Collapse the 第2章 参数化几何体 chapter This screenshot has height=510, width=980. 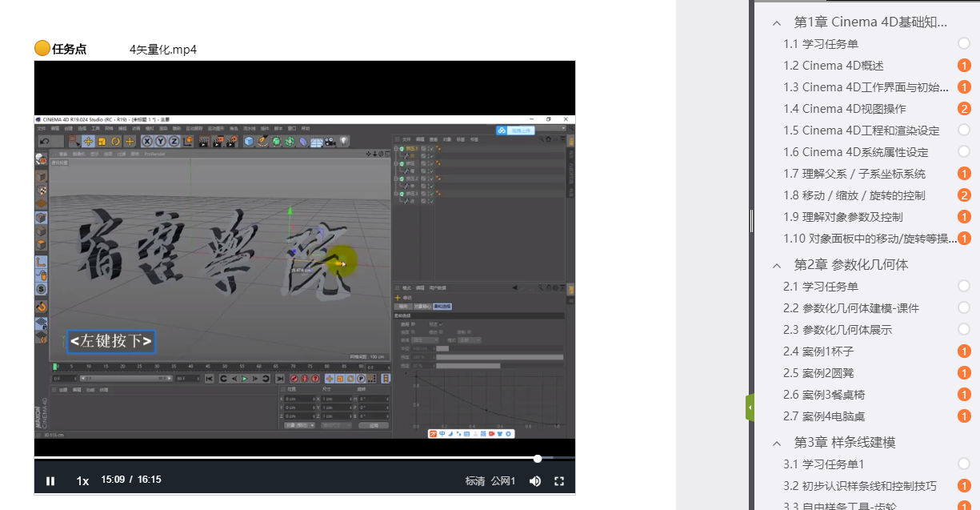point(777,265)
